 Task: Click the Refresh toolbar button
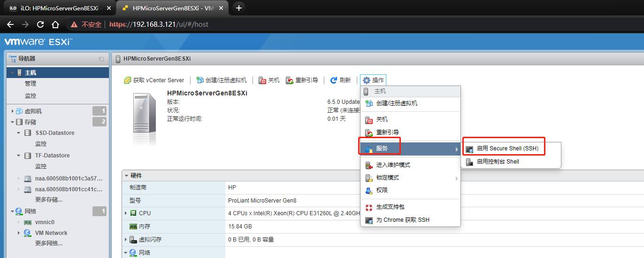point(340,80)
